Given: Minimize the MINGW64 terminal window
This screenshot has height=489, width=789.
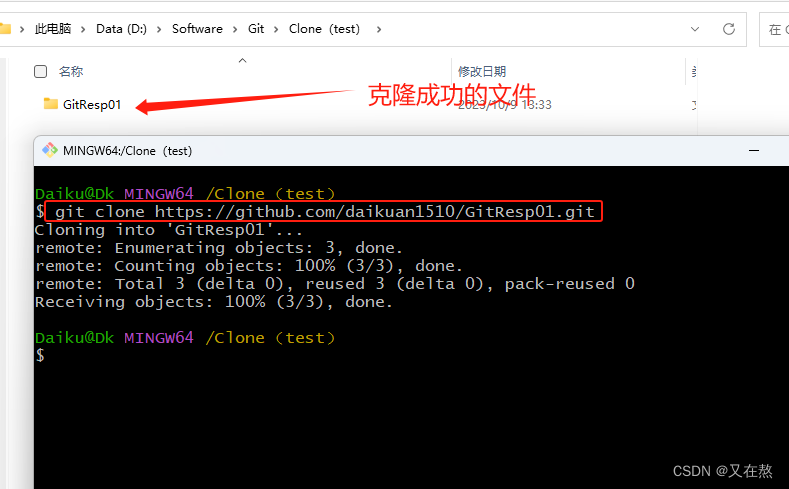Looking at the screenshot, I should pyautogui.click(x=754, y=150).
